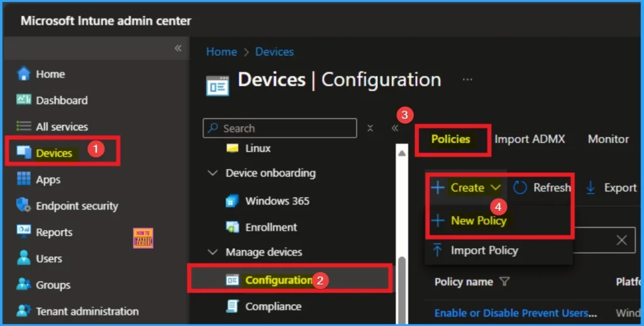The width and height of the screenshot is (644, 326).
Task: Collapse the Manage devices section chevron
Action: 213,252
